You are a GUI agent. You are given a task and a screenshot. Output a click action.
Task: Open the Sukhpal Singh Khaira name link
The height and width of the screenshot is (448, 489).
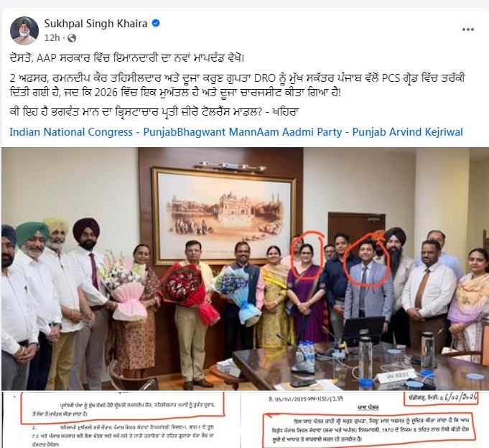[96, 24]
